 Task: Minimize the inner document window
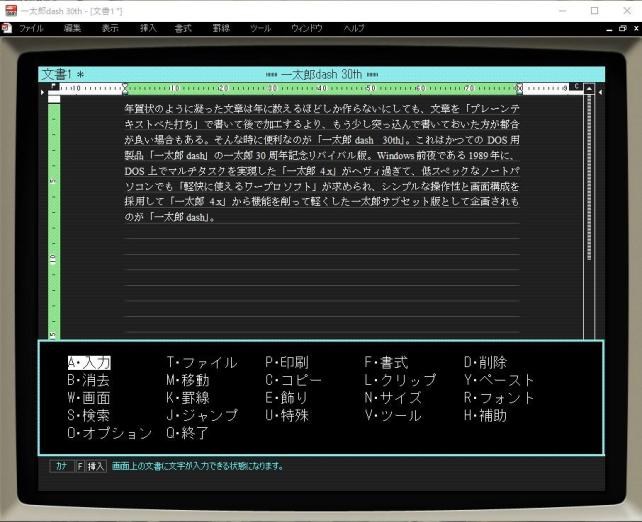(610, 28)
